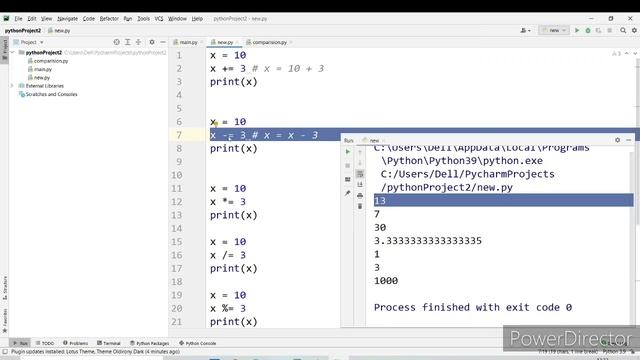Open Run panel settings gear
This screenshot has height=360, width=640.
(618, 140)
